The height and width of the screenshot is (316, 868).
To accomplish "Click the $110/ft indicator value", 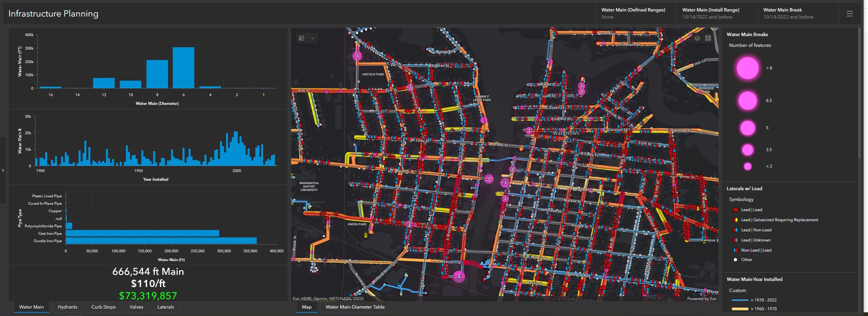I will (x=148, y=284).
